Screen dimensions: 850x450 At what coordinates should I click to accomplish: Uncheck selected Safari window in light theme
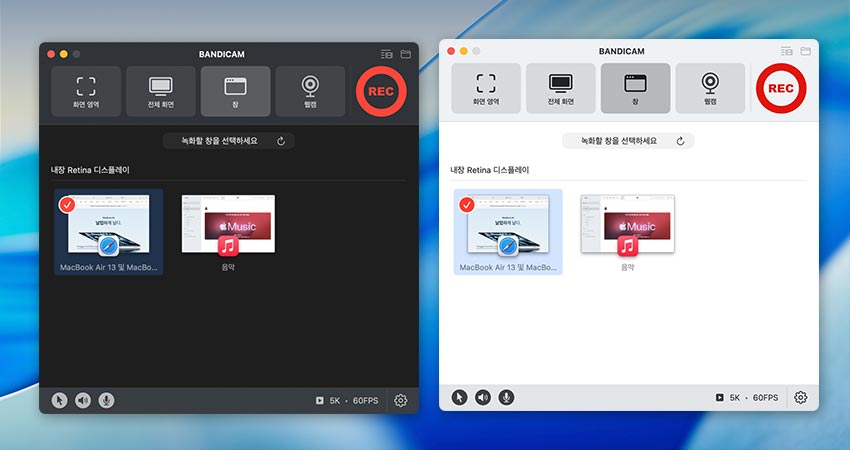point(466,205)
